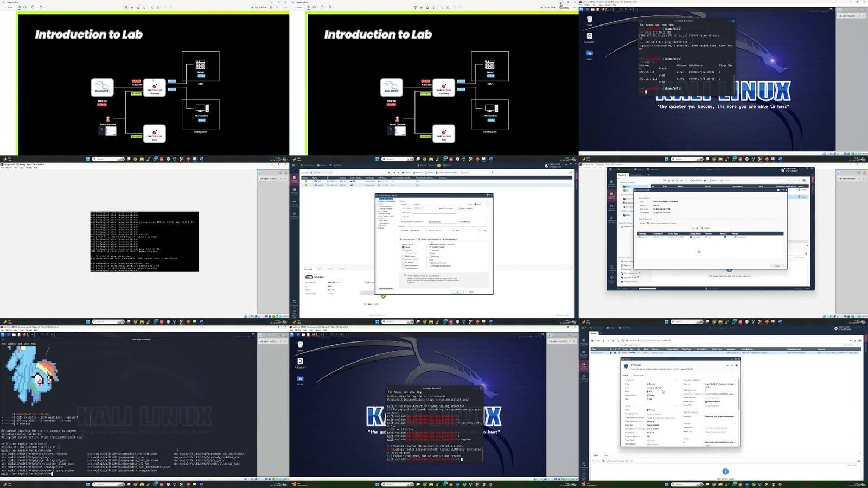Select highlighted log row in logs table
Image resolution: width=868 pixels, height=488 pixels.
725,353
